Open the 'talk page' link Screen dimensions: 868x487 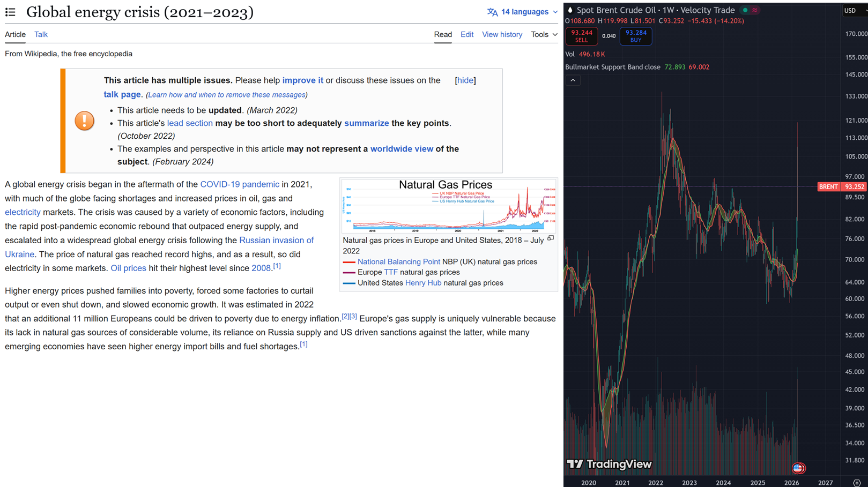[x=122, y=94]
